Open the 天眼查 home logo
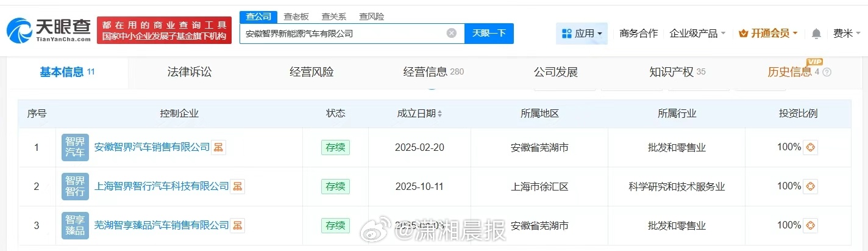This screenshot has height=251, width=868. click(x=48, y=30)
